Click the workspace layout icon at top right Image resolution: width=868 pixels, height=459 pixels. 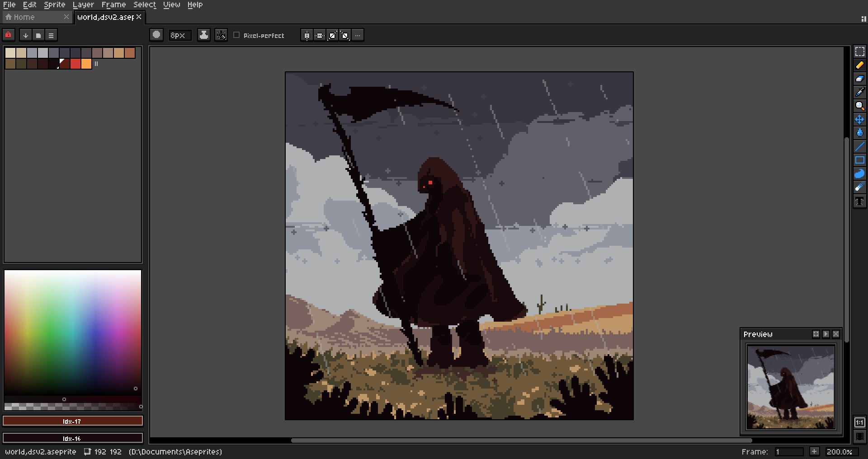coord(863,19)
